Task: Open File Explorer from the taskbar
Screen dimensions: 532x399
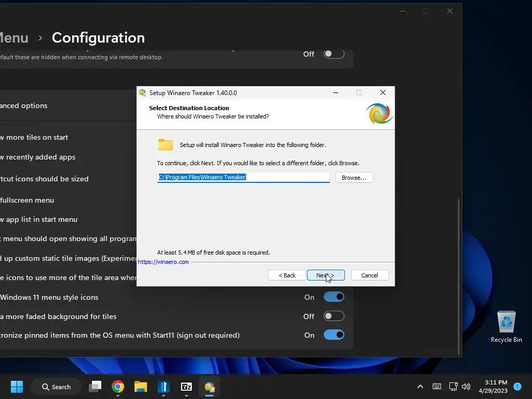Action: (x=140, y=387)
